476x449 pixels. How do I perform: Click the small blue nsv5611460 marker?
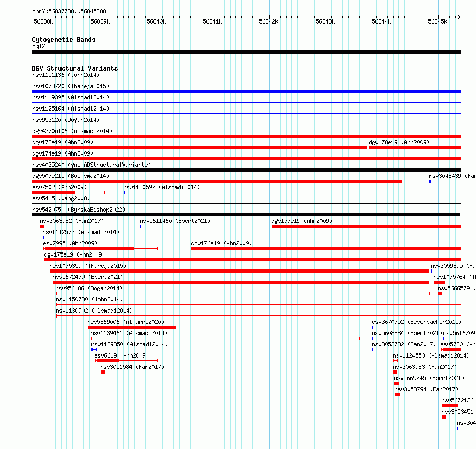[141, 226]
